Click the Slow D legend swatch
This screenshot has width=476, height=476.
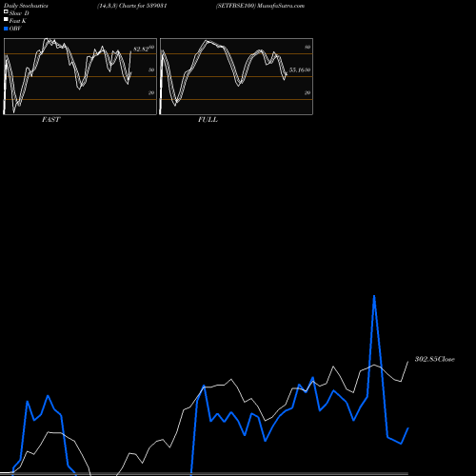coord(6,11)
